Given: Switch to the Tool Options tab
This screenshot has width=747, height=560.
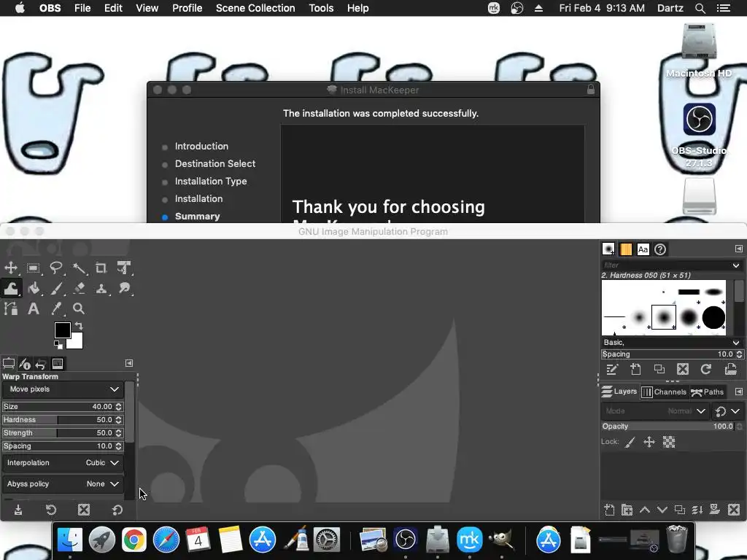Looking at the screenshot, I should (x=9, y=364).
